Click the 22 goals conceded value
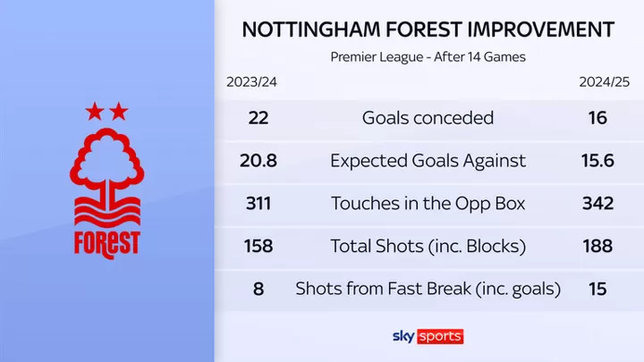The height and width of the screenshot is (362, 644). pos(258,118)
